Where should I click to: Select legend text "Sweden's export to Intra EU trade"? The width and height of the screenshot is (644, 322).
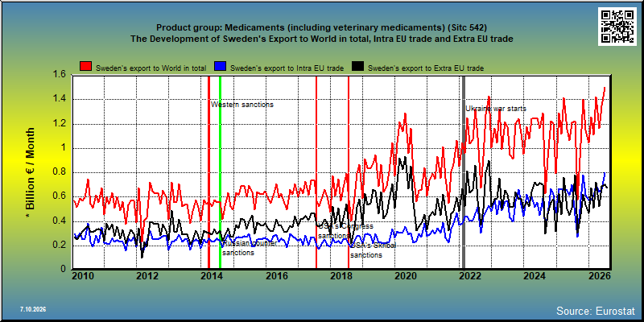tap(287, 68)
